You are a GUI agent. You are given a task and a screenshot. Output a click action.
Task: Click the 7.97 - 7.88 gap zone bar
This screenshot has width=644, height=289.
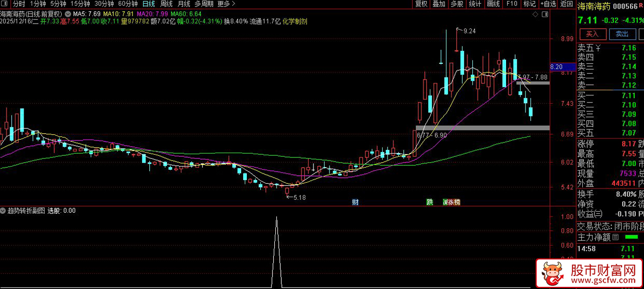tap(533, 83)
